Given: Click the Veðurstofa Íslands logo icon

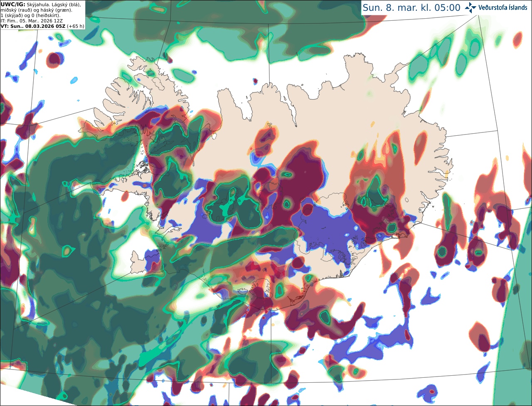Looking at the screenshot, I should coord(470,7).
